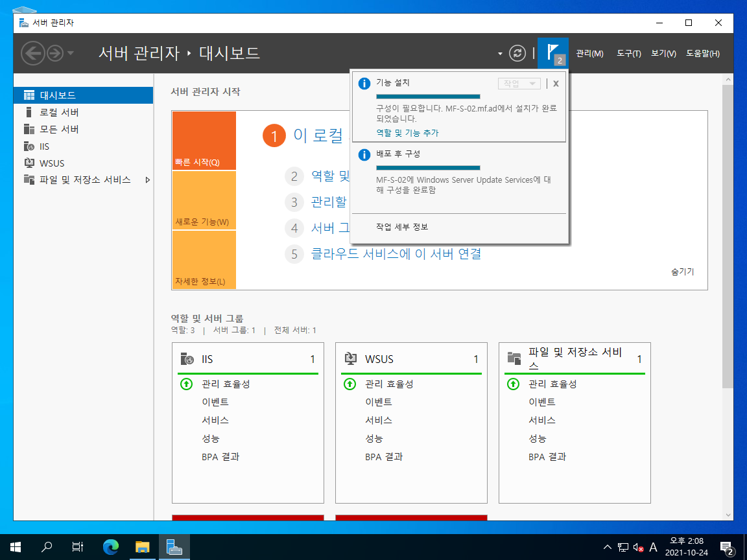Click the WSUS tile header icon
The image size is (747, 560).
pos(351,359)
